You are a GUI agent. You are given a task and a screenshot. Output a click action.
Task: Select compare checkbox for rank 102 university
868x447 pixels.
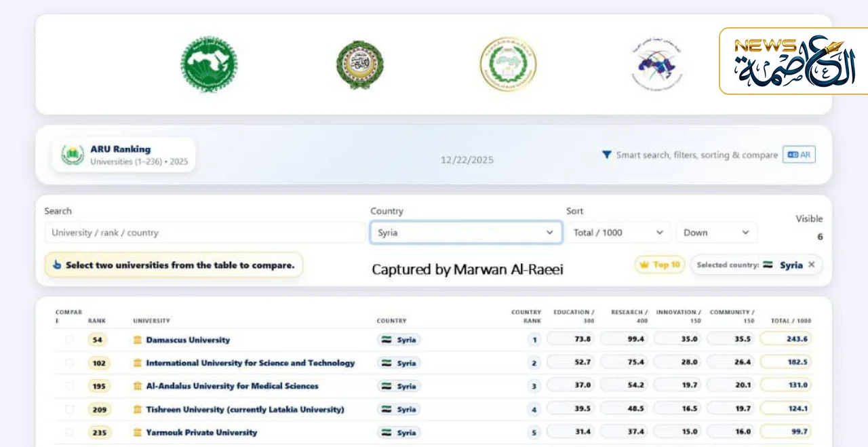(69, 363)
